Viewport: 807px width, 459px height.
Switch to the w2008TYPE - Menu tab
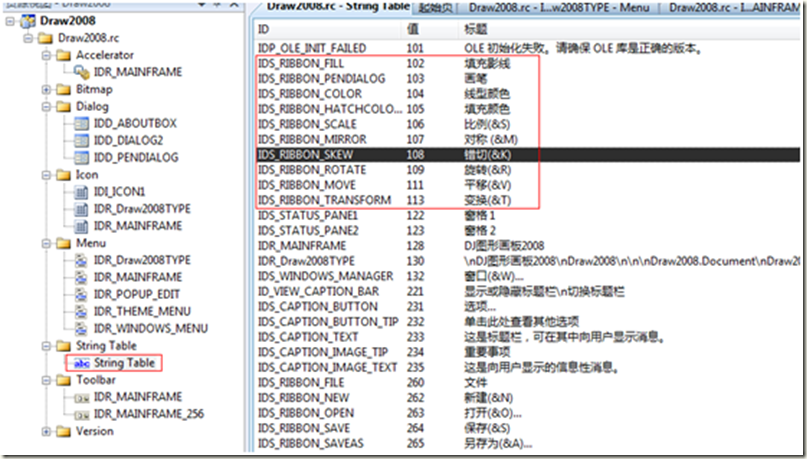[559, 8]
